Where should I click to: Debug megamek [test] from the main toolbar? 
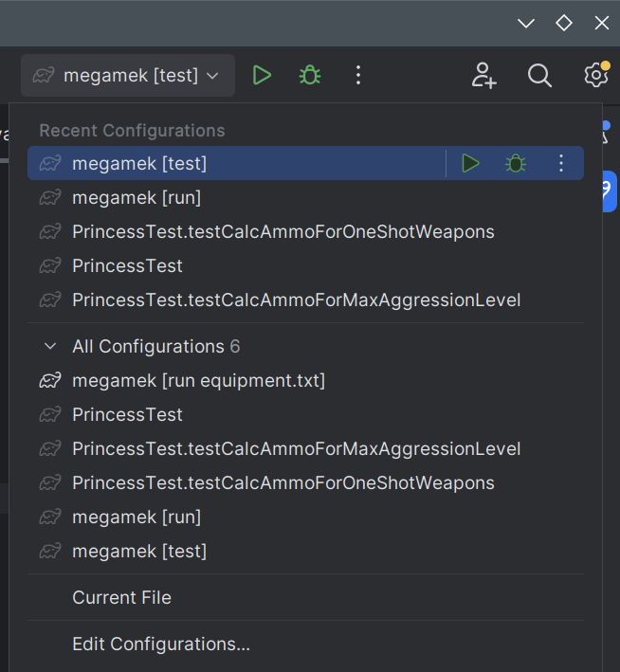(310, 75)
